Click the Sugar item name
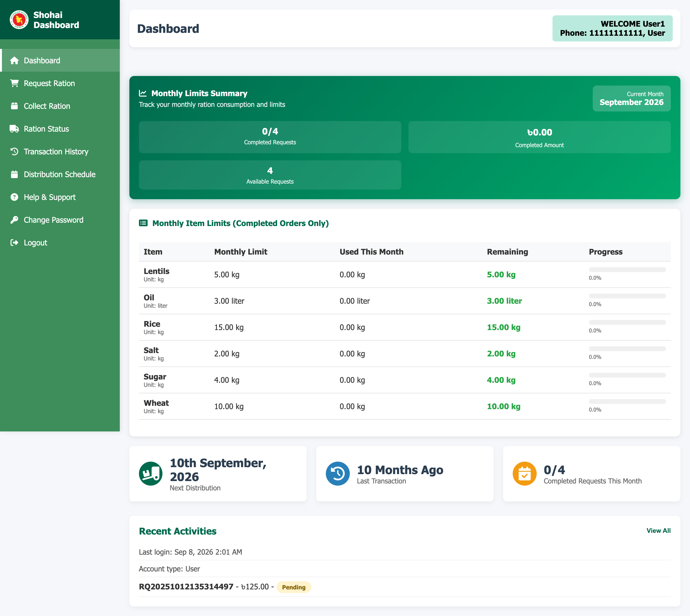Viewport: 690px width, 616px height. [155, 377]
